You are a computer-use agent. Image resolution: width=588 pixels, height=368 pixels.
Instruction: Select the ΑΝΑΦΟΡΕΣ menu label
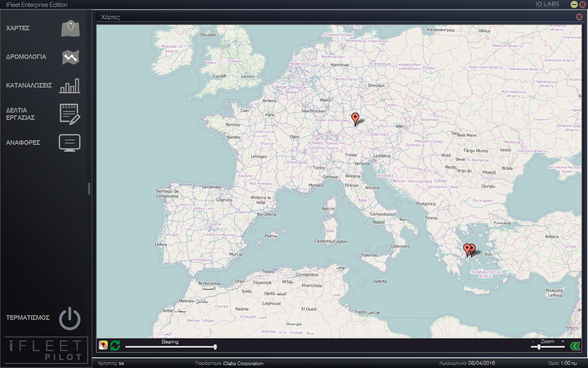pos(23,143)
